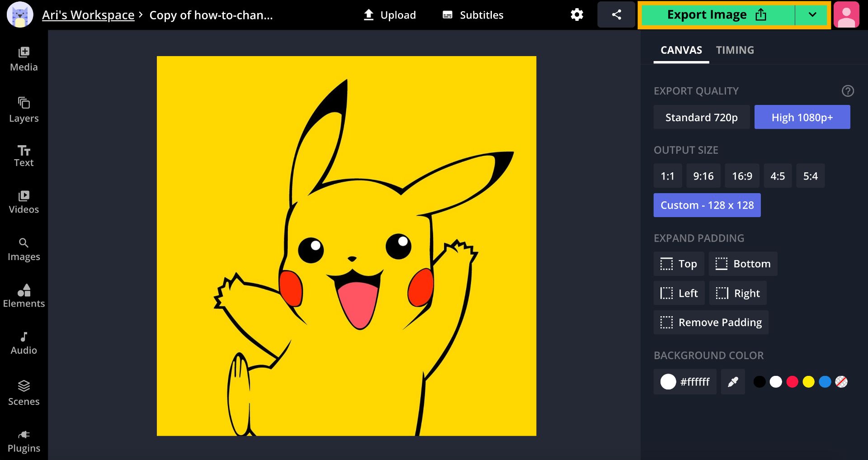This screenshot has height=460, width=868.
Task: Click the settings gear icon
Action: pos(576,15)
